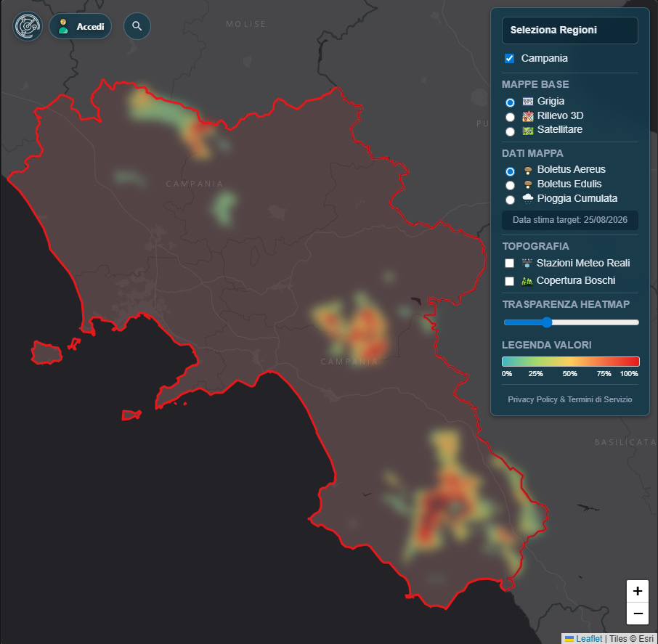This screenshot has height=644, width=658.
Task: Select the Grigia base map radio
Action: click(510, 102)
